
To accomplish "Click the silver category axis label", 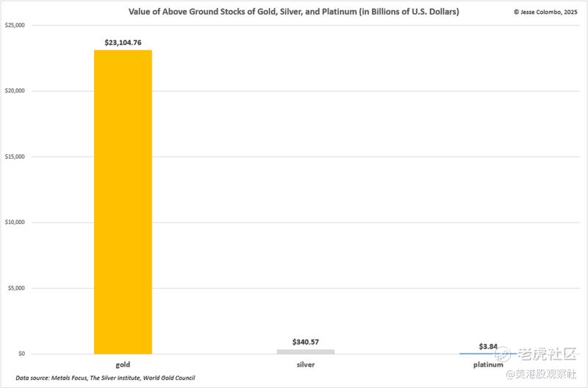I will (306, 364).
